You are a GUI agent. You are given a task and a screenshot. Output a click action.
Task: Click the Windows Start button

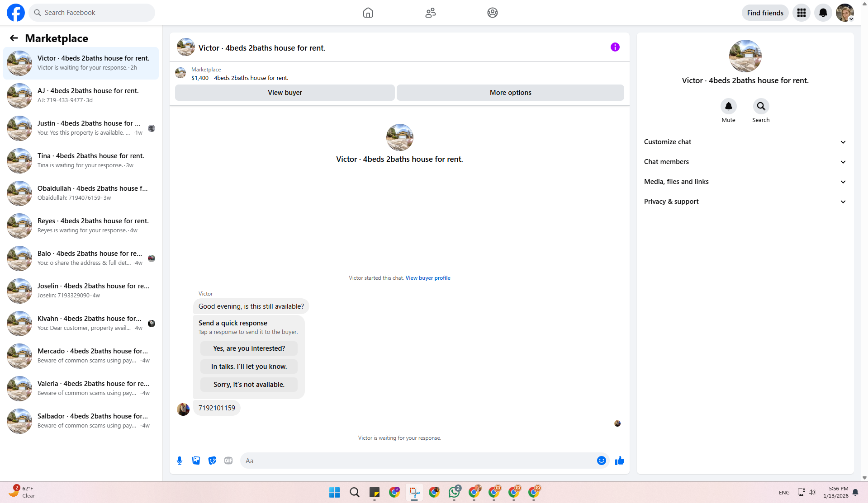click(x=335, y=492)
